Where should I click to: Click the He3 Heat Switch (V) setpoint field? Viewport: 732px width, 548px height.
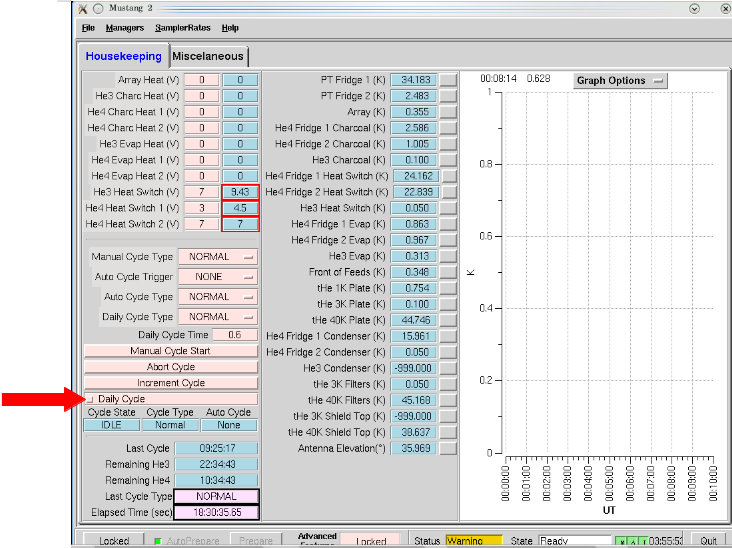[x=202, y=192]
